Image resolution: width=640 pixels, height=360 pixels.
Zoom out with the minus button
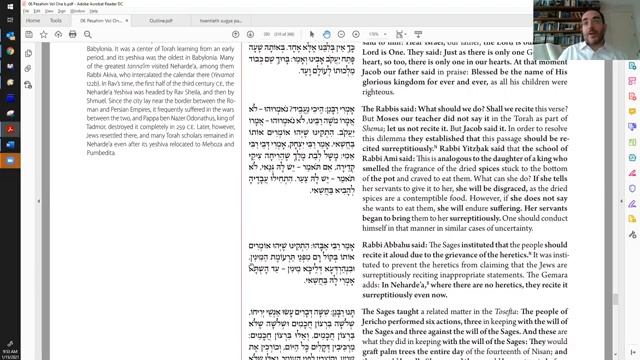coord(341,34)
